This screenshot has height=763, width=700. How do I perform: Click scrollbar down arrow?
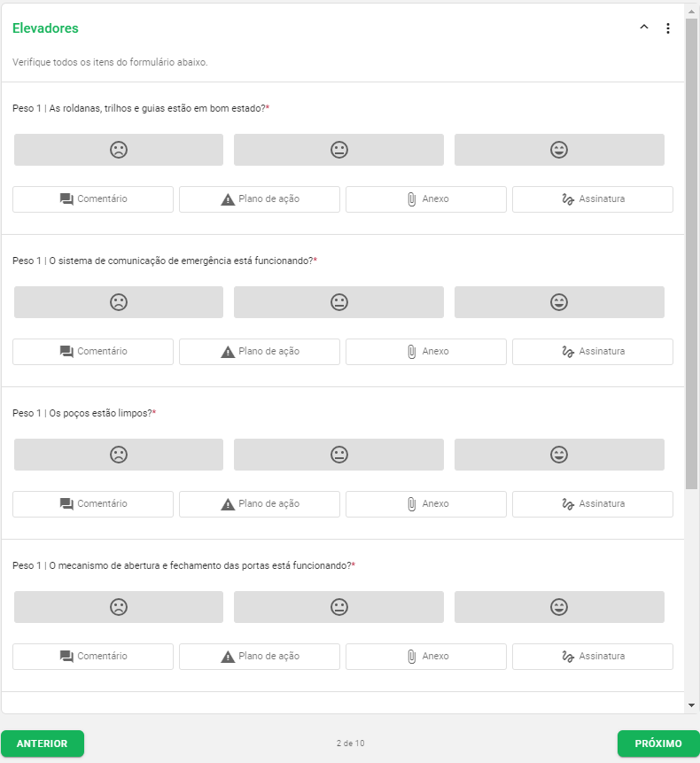click(x=692, y=705)
